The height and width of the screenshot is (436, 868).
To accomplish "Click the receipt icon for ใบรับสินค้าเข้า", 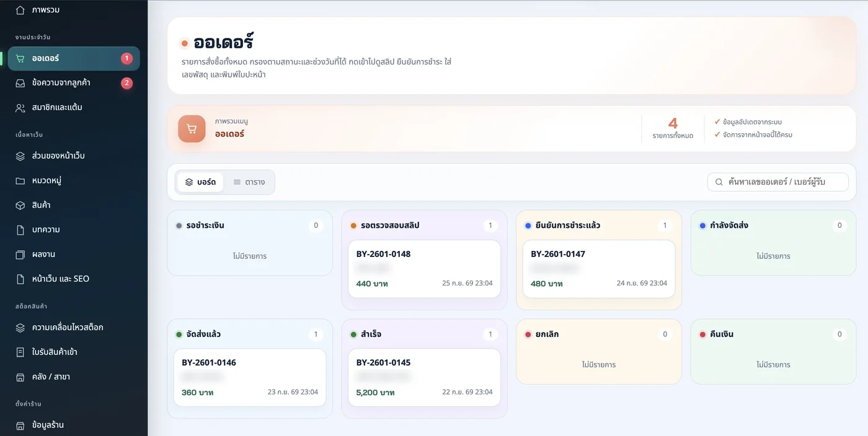I will point(20,352).
